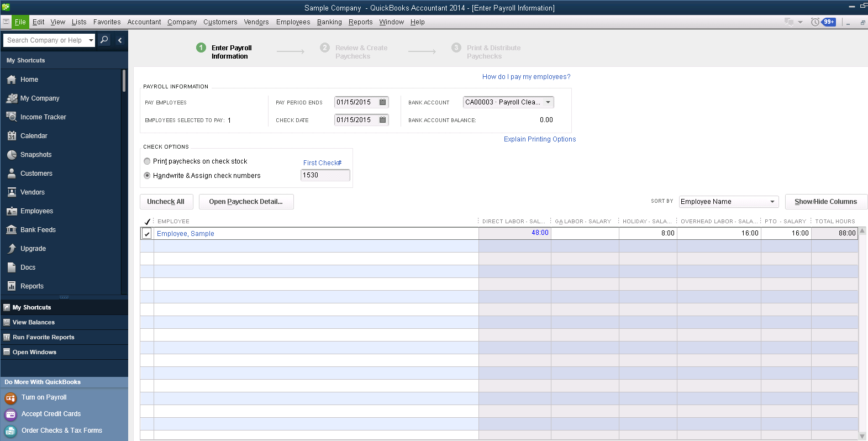Switch to Open Windows section
868x441 pixels.
64,352
